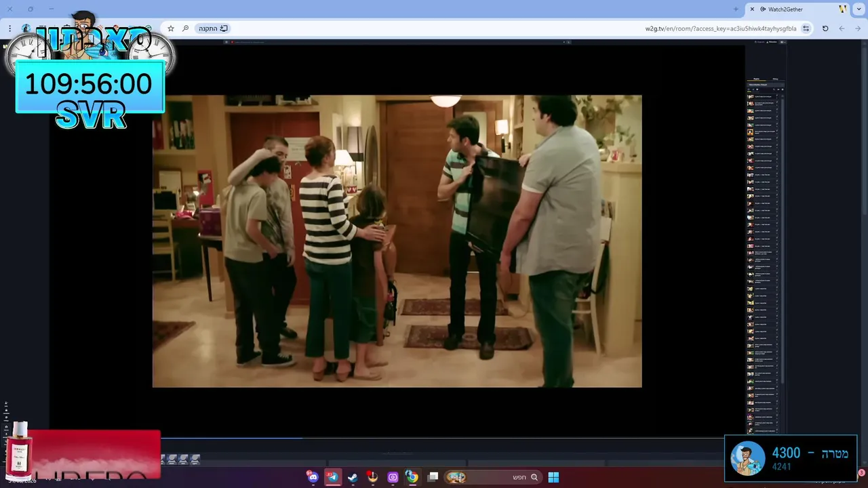Open the purple camera app in taskbar
The height and width of the screenshot is (488, 868).
(x=393, y=477)
